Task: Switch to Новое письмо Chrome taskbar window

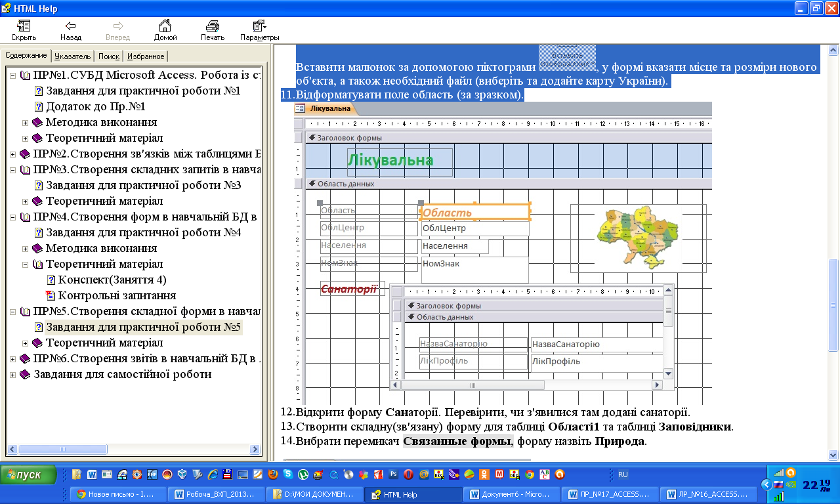Action: [x=117, y=494]
